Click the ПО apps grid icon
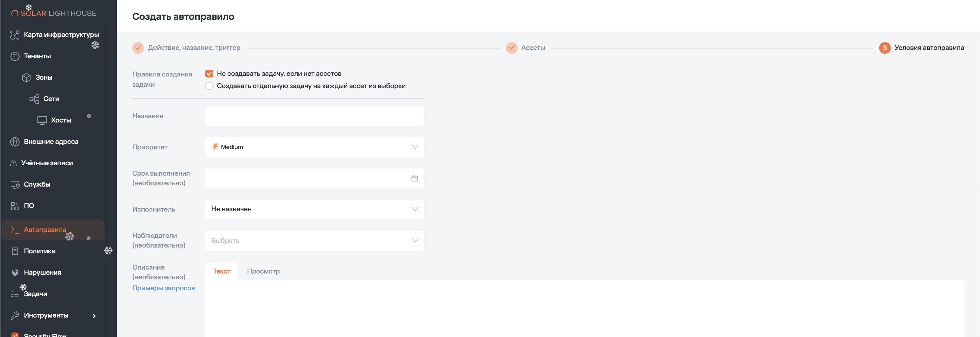Image resolution: width=980 pixels, height=337 pixels. [x=15, y=206]
